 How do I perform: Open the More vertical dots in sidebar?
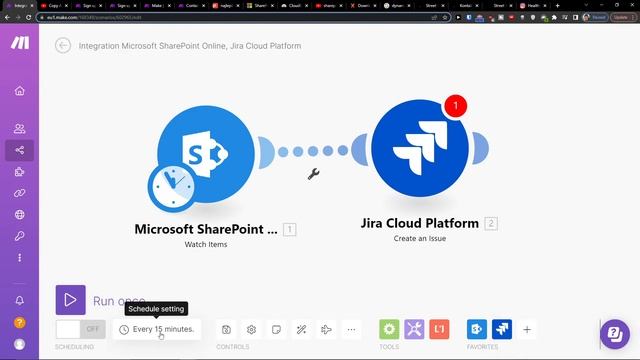[x=20, y=258]
